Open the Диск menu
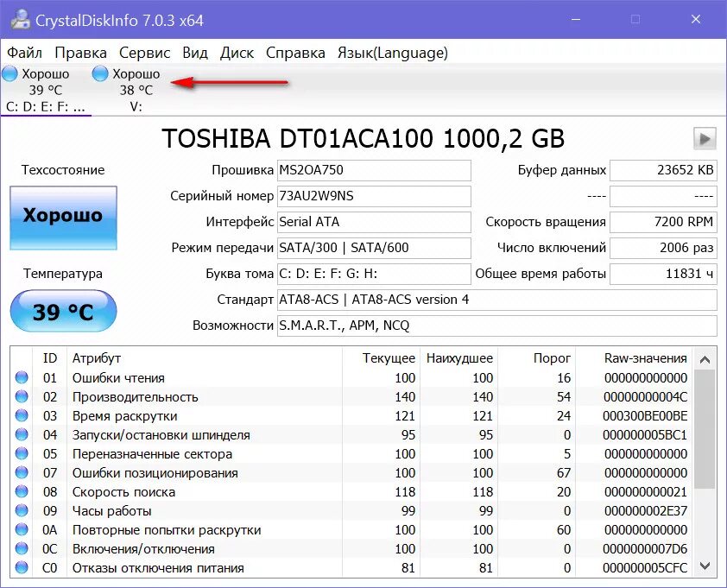 [x=237, y=53]
